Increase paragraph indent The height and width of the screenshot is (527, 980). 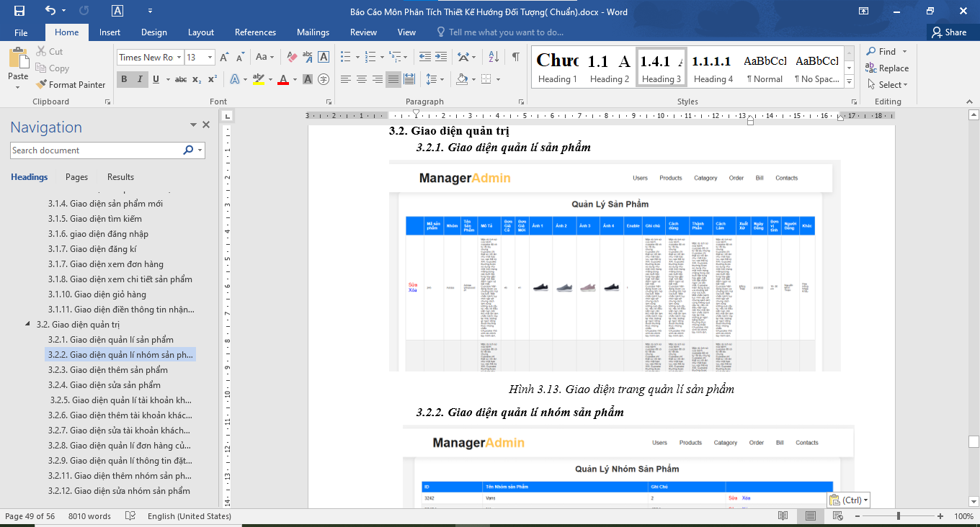442,57
